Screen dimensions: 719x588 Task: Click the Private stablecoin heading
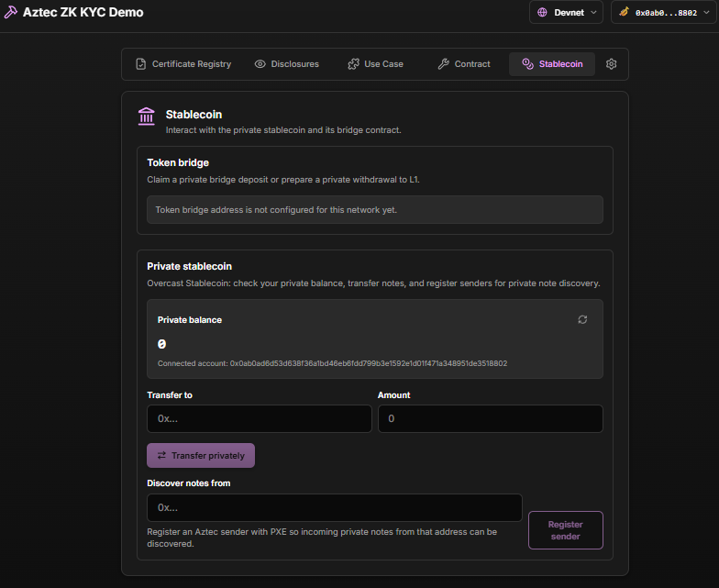point(189,266)
